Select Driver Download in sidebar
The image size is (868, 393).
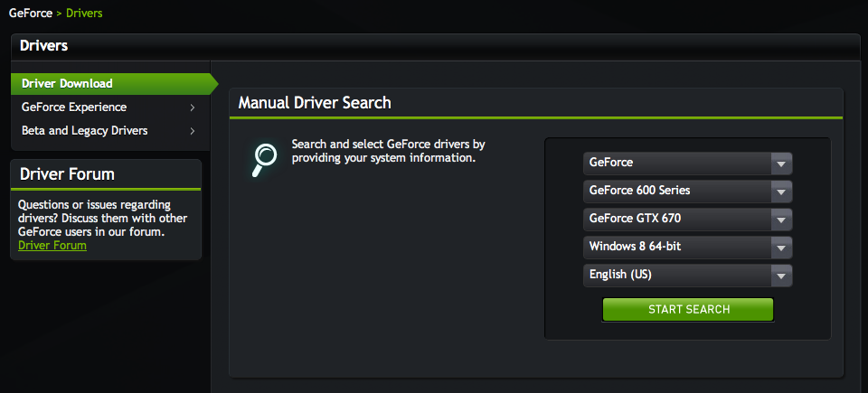point(115,84)
